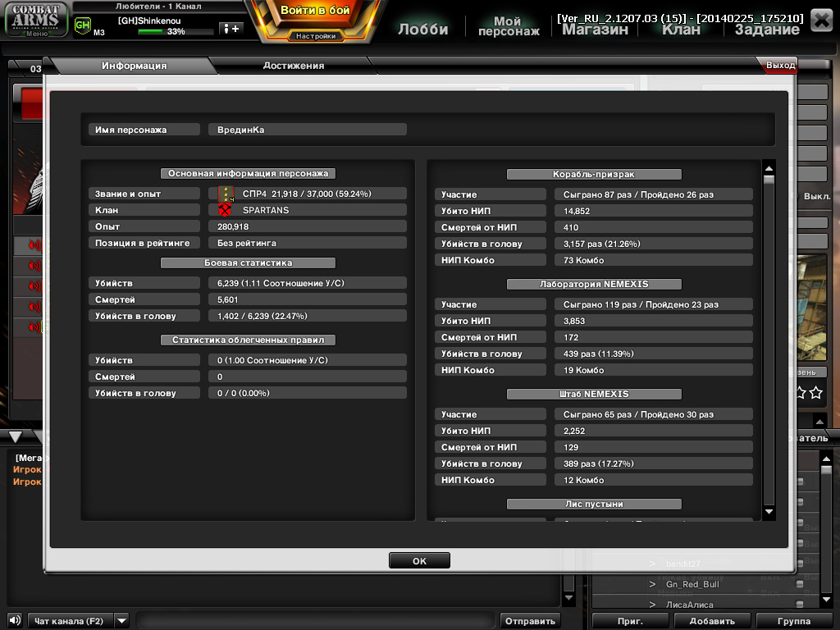
Task: Click the statistics scrollbar thumb
Action: coord(769,180)
